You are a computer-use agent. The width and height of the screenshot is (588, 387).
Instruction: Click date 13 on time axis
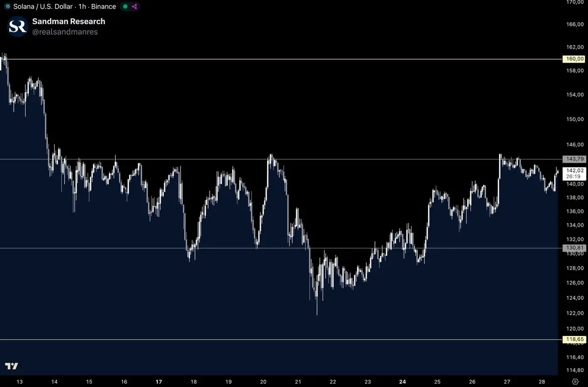20,382
